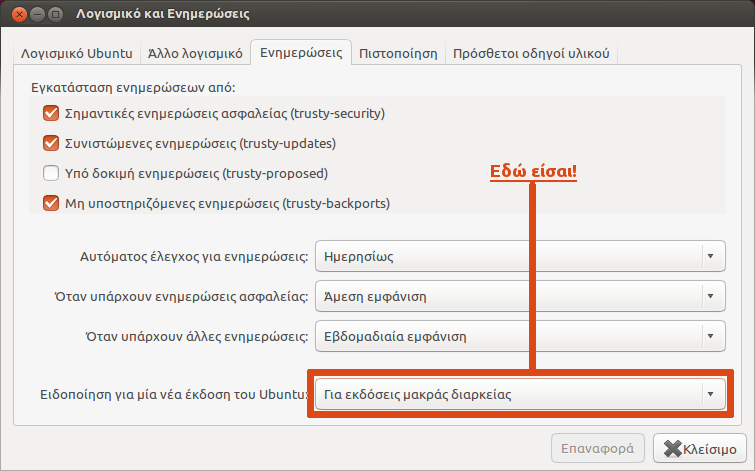Disable the trusty-updates recommended updates checkbox

click(52, 143)
